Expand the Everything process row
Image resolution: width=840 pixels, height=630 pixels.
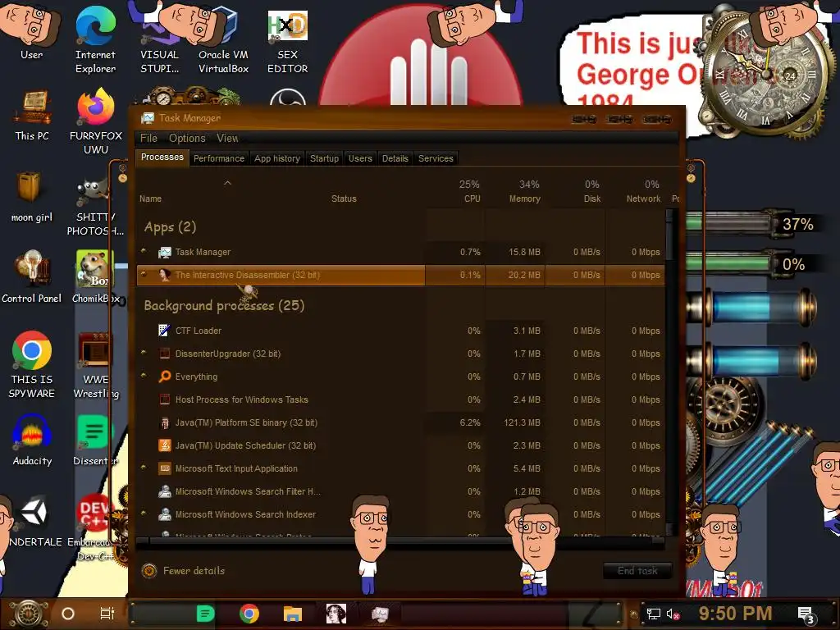[x=144, y=376]
